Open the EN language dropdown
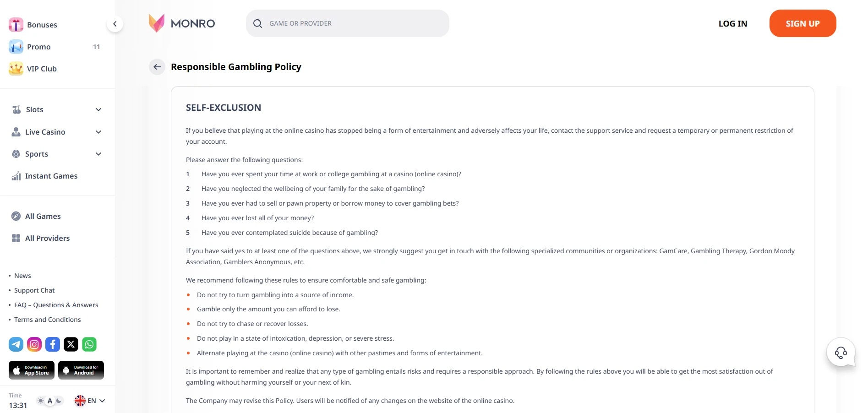This screenshot has width=868, height=413. (90, 401)
